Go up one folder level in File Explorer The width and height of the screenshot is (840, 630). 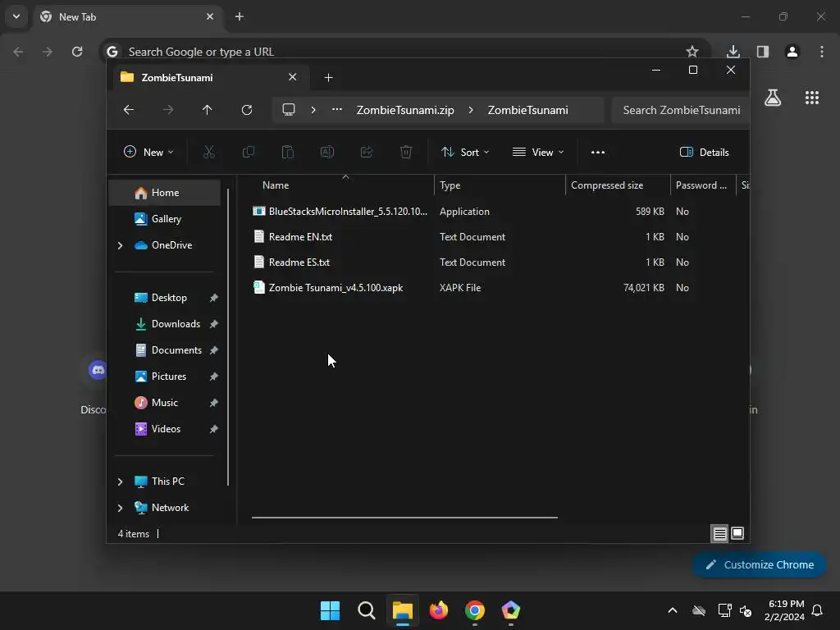[208, 110]
